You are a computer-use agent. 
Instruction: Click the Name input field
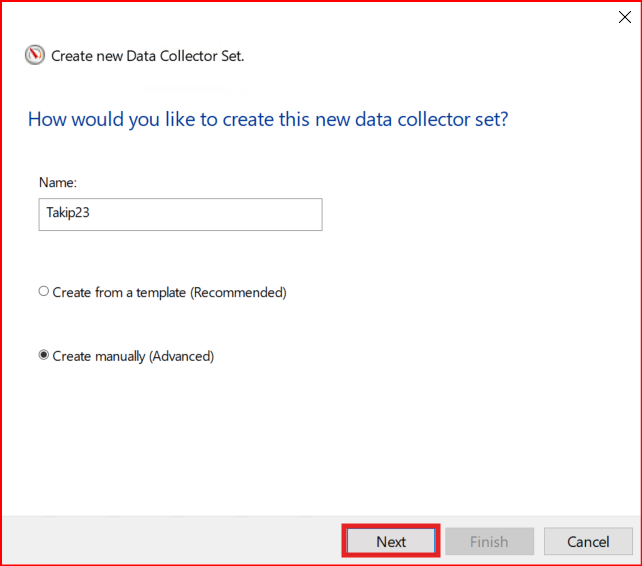click(180, 215)
